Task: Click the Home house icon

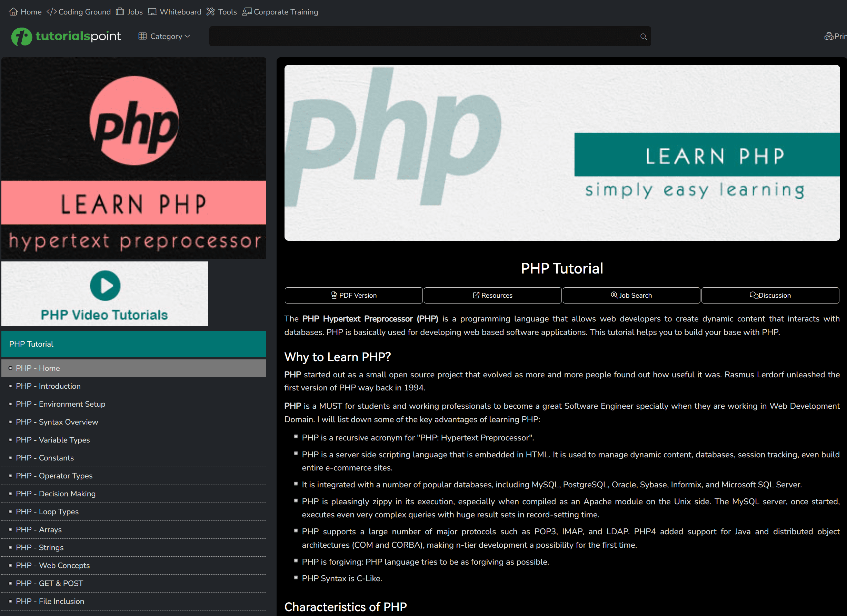Action: pyautogui.click(x=13, y=12)
